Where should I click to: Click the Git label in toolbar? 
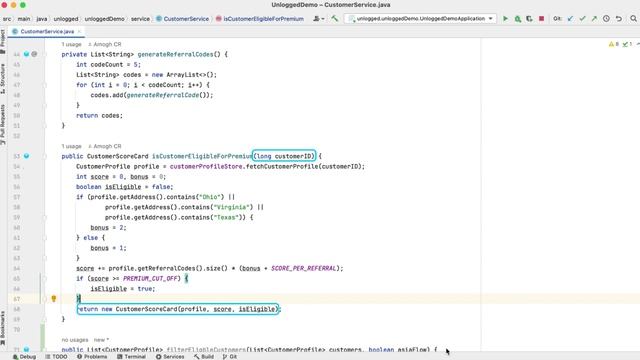pos(558,19)
